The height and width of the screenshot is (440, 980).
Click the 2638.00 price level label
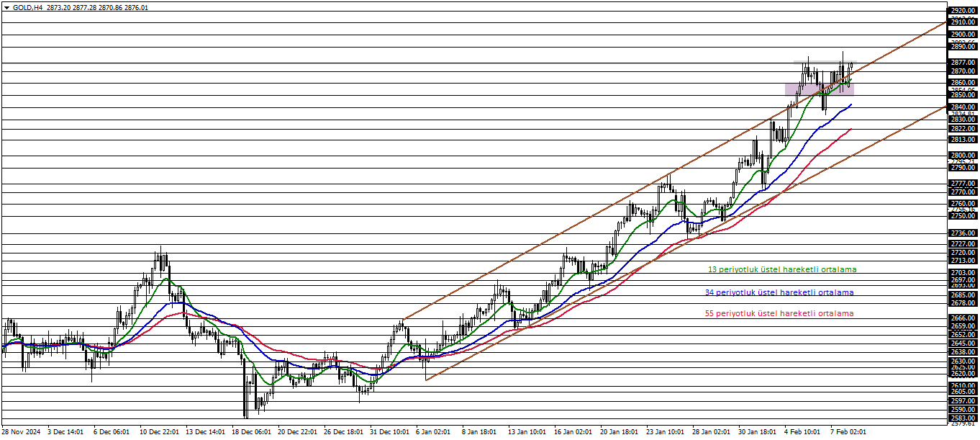point(963,351)
